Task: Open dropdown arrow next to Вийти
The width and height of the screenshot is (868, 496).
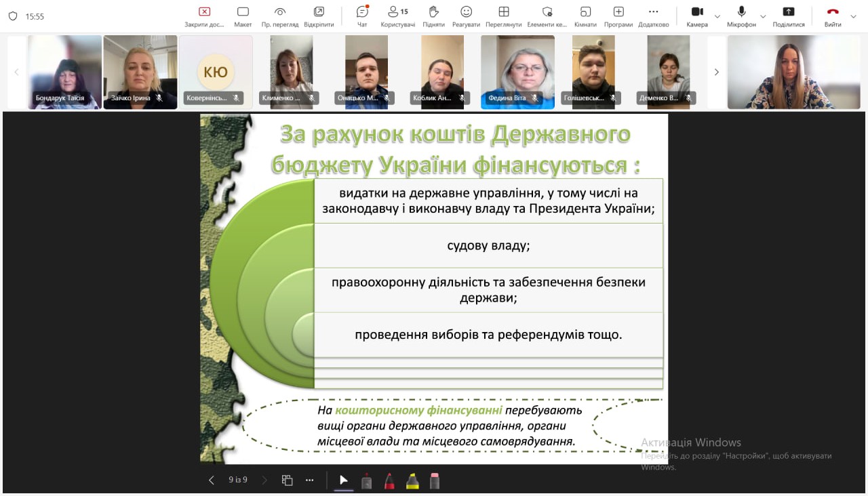Action: [853, 16]
